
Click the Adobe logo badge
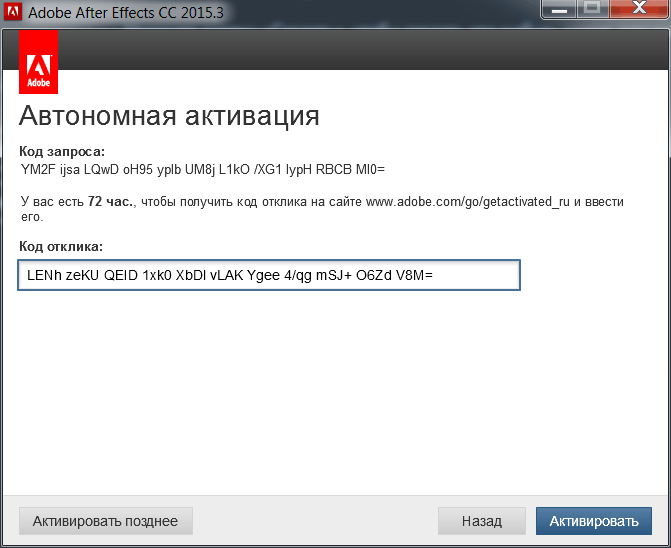(x=39, y=62)
